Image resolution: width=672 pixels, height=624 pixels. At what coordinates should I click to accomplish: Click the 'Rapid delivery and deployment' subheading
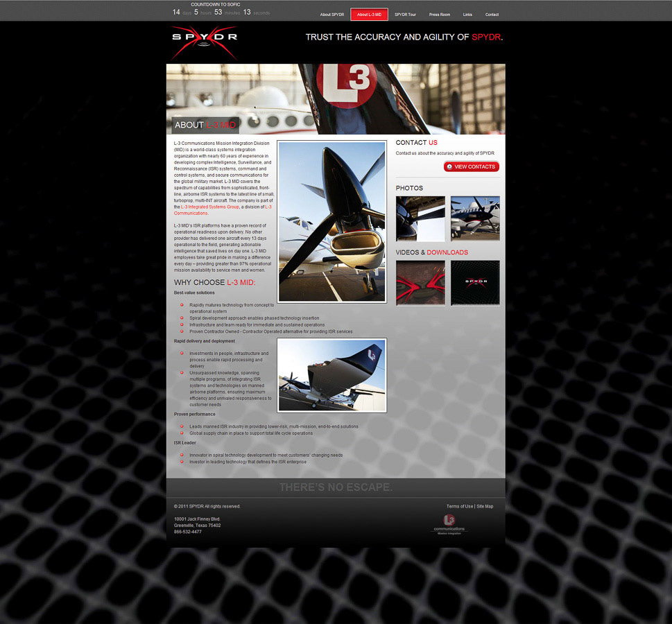click(205, 341)
